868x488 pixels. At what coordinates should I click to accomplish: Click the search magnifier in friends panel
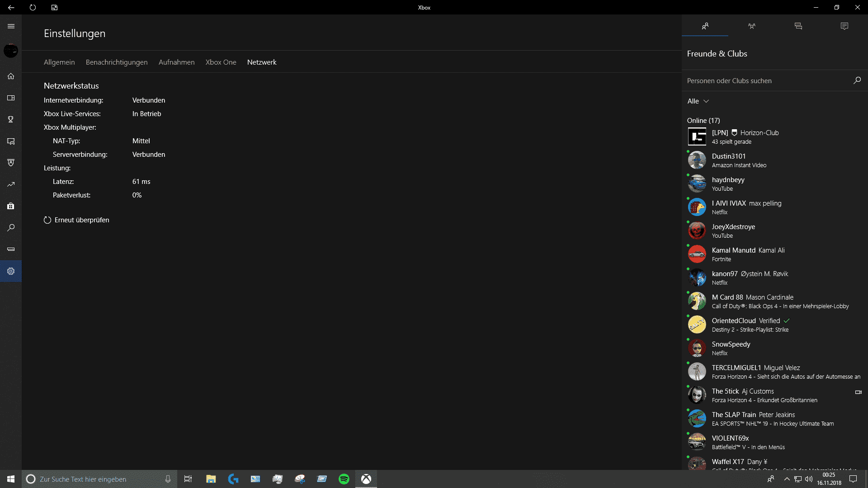[x=857, y=80]
